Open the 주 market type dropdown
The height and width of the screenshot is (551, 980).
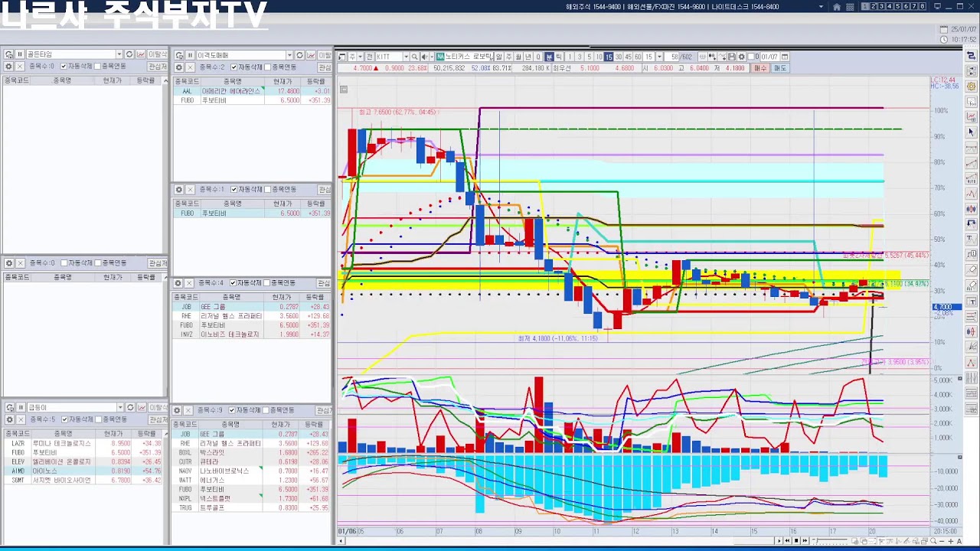coord(361,57)
